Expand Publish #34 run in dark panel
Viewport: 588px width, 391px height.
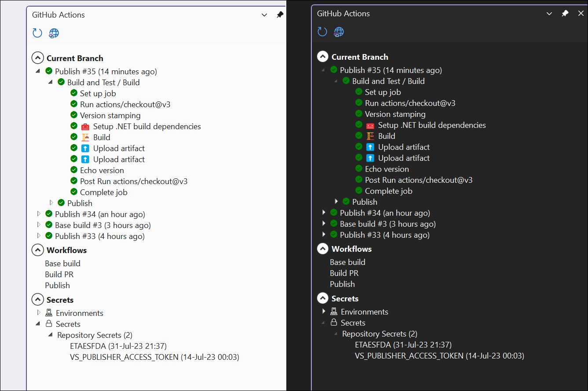[324, 213]
